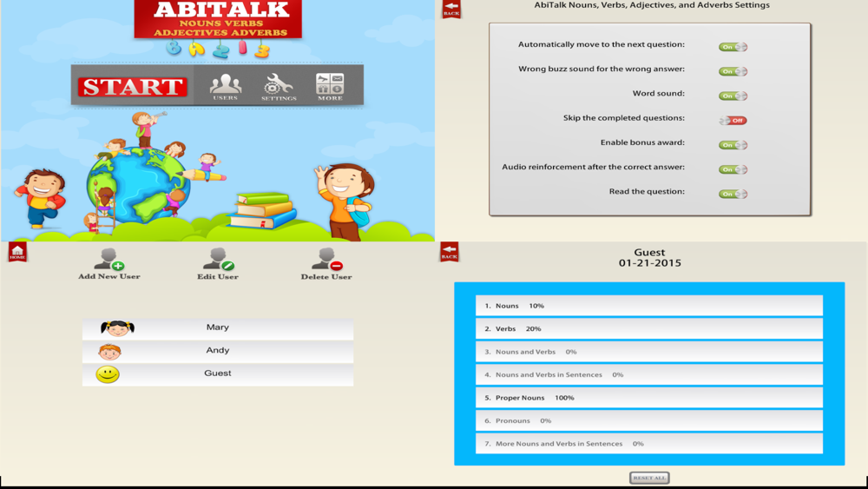Select Mary's avatar in user list
This screenshot has width=868, height=489.
tap(117, 327)
